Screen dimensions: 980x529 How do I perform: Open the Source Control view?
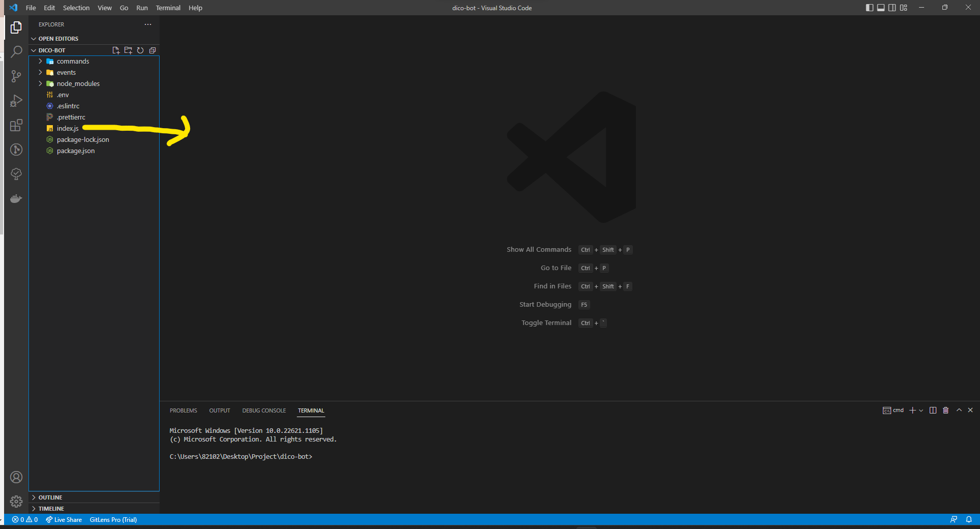(16, 76)
